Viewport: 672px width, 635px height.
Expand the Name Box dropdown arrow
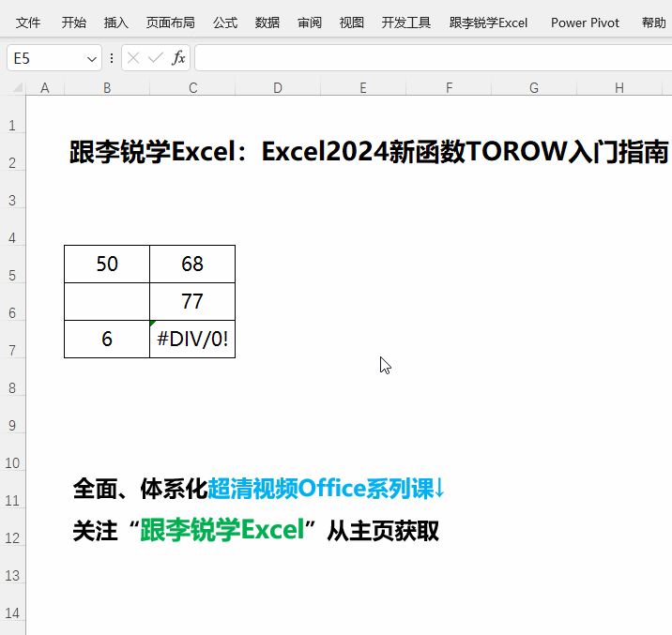coord(91,59)
